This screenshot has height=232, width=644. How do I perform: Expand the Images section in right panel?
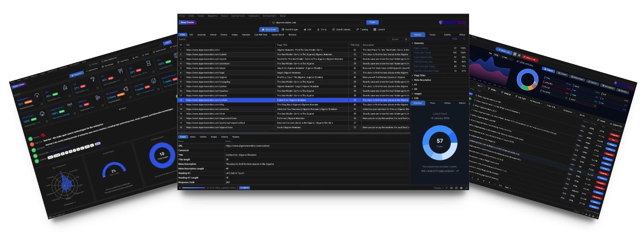[x=439, y=93]
